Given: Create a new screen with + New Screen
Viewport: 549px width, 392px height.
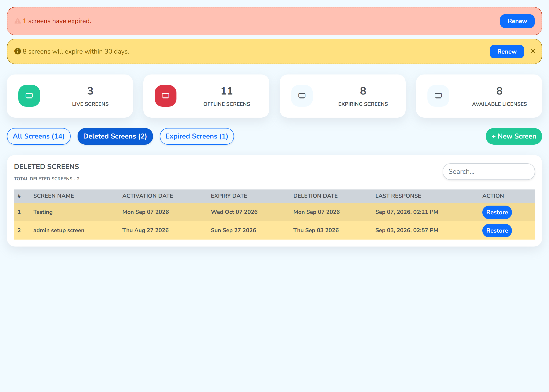Looking at the screenshot, I should pyautogui.click(x=514, y=136).
